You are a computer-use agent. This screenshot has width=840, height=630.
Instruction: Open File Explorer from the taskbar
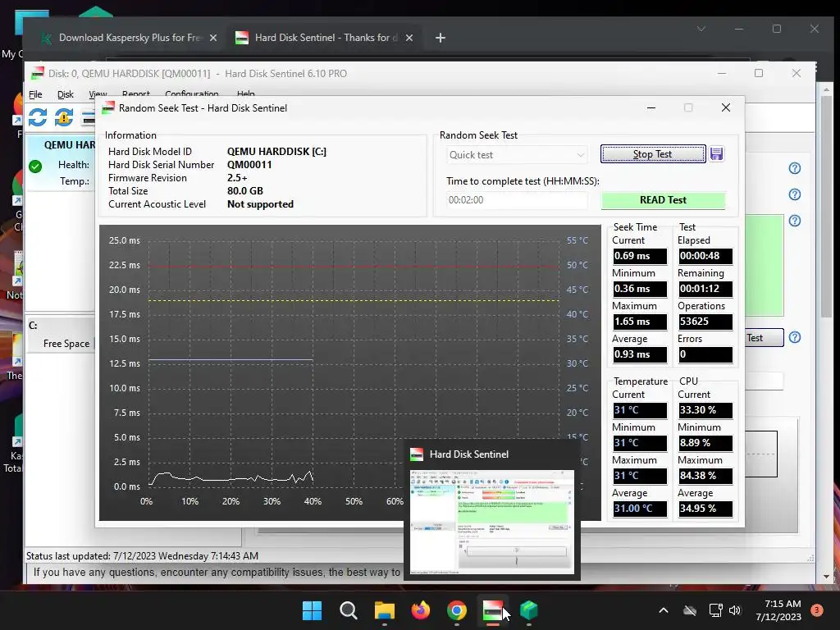(x=384, y=610)
